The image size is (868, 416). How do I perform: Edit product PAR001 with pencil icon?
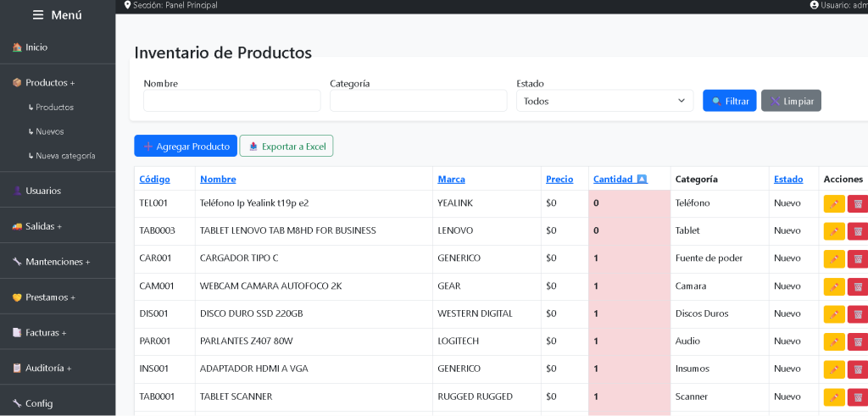834,342
